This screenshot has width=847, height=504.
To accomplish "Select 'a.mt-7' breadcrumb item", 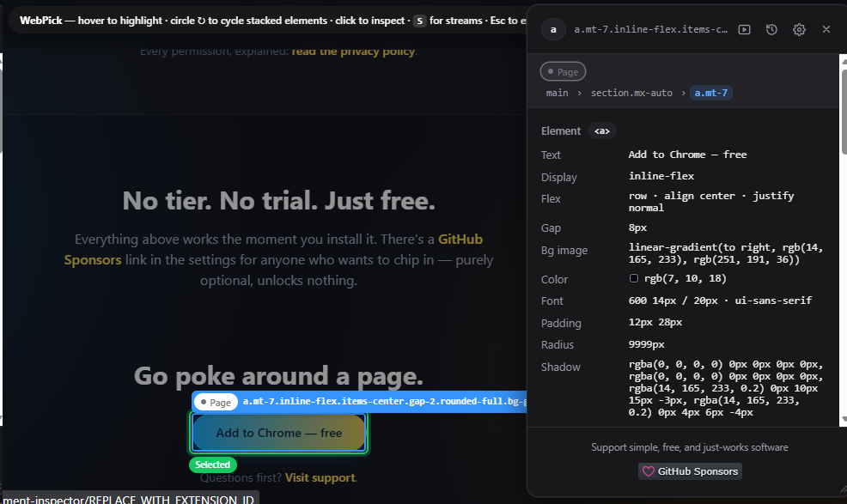I will (x=711, y=93).
